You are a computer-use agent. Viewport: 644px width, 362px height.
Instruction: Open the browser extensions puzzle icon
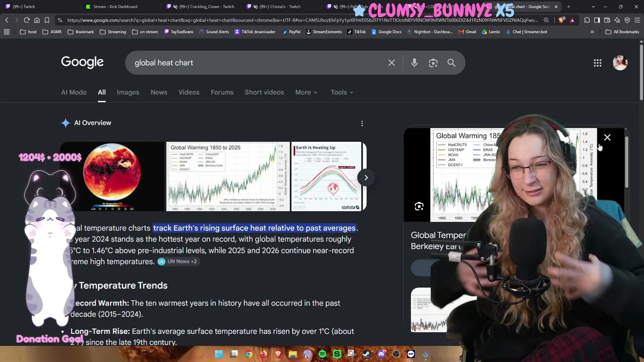click(x=587, y=20)
